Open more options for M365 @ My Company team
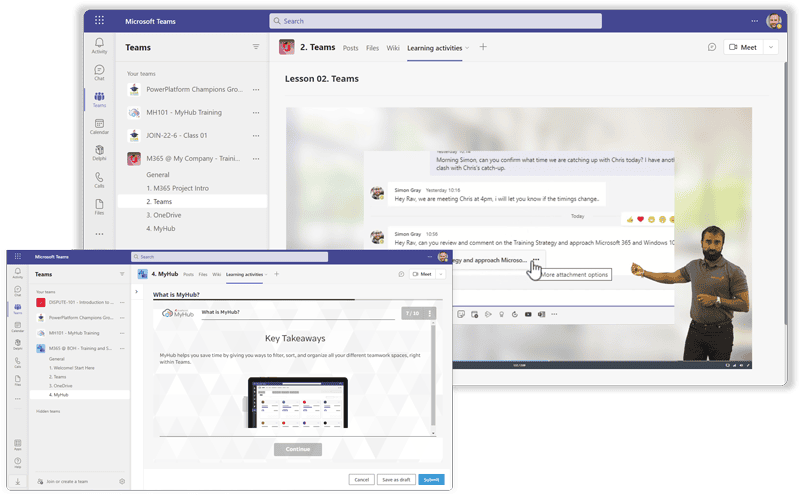The height and width of the screenshot is (495, 800). click(x=256, y=159)
